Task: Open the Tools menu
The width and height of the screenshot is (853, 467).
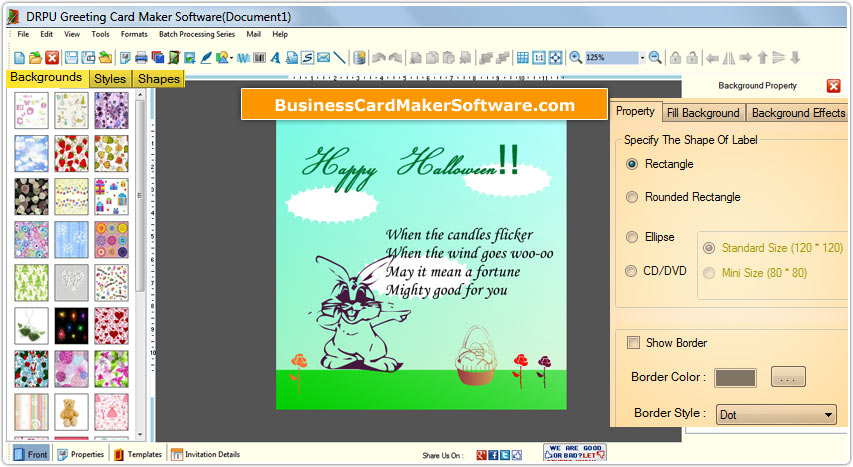Action: click(100, 34)
